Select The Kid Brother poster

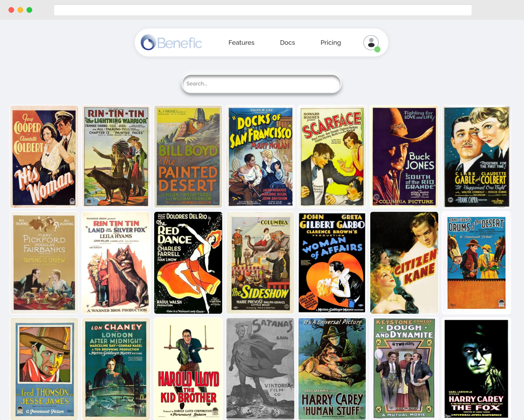(x=188, y=368)
